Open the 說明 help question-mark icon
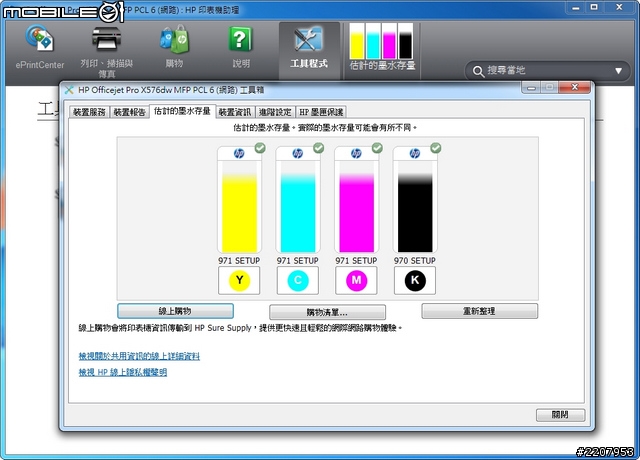 [x=240, y=39]
